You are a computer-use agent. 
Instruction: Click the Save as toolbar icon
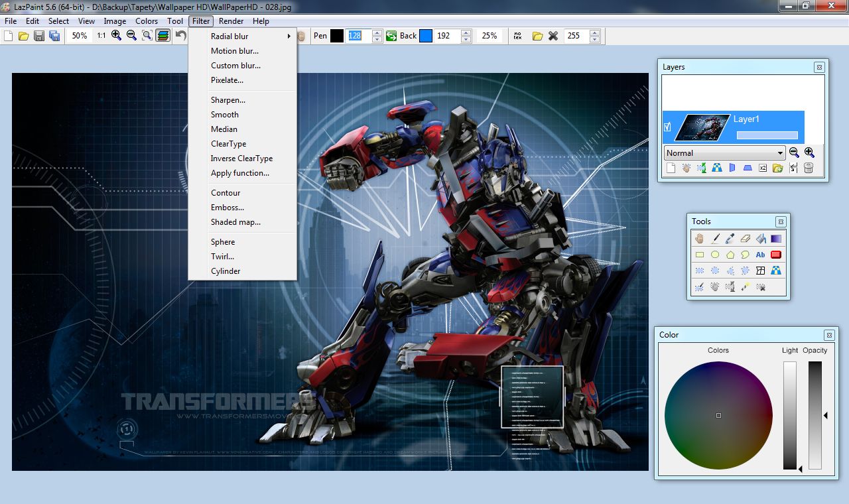click(54, 36)
